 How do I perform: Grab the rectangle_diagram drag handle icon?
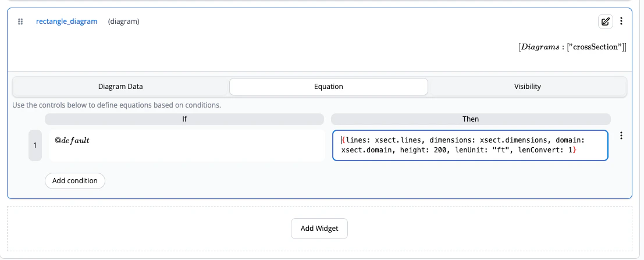point(20,22)
